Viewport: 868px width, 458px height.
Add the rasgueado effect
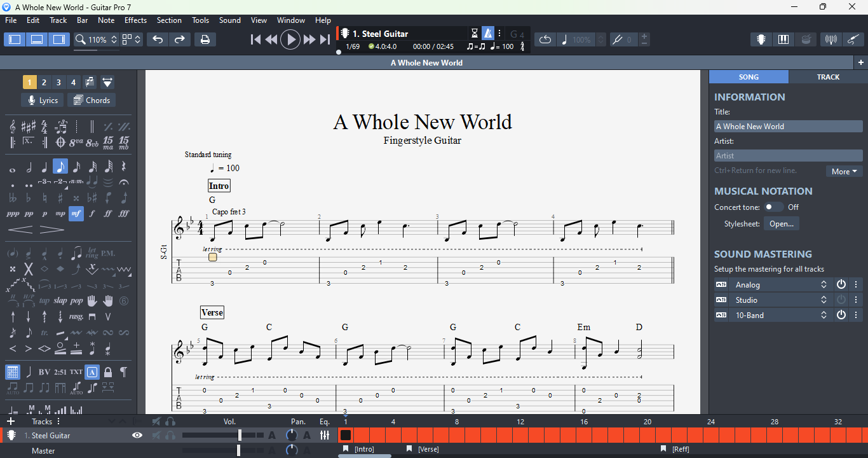(x=76, y=316)
